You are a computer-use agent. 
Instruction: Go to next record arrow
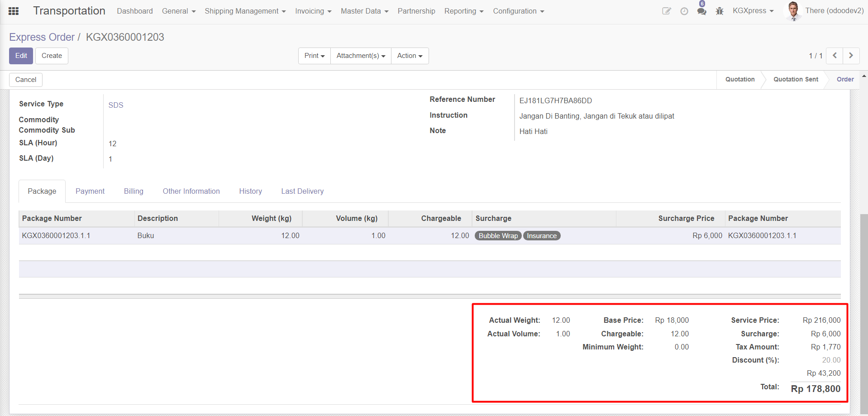851,56
